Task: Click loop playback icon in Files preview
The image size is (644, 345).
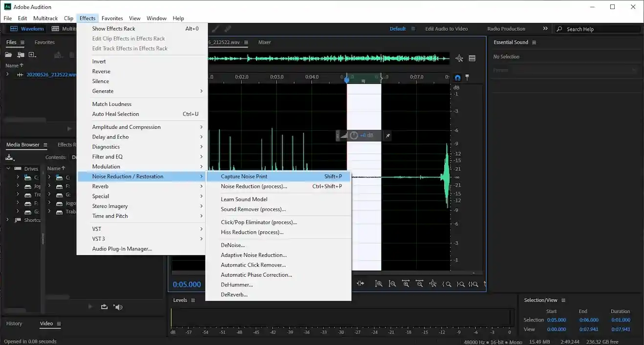Action: pos(104,307)
